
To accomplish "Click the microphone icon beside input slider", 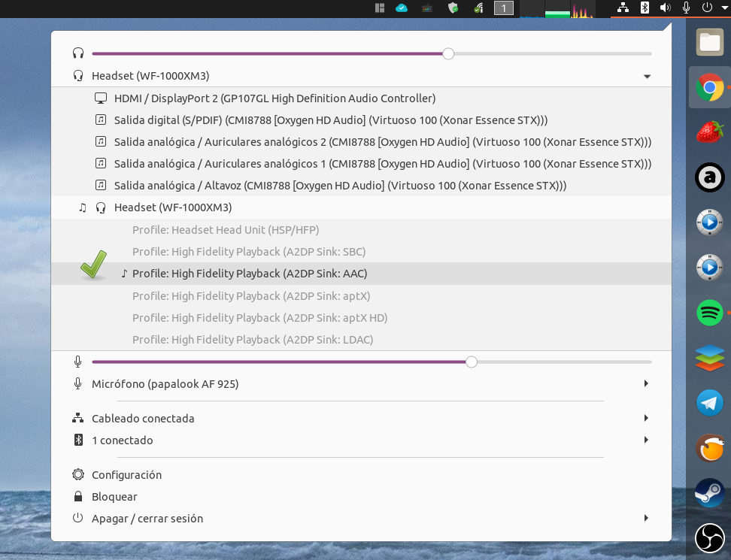I will [78, 362].
